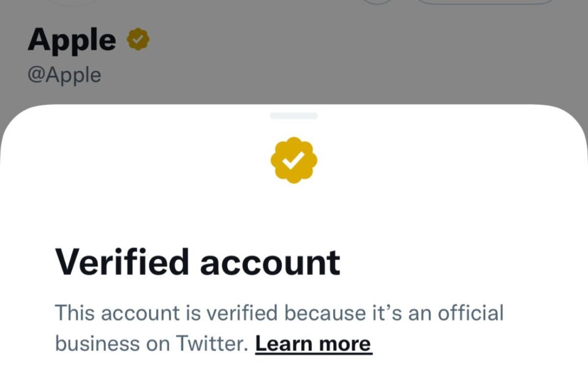
Task: Click the word Twitter in the description
Action: 217,344
